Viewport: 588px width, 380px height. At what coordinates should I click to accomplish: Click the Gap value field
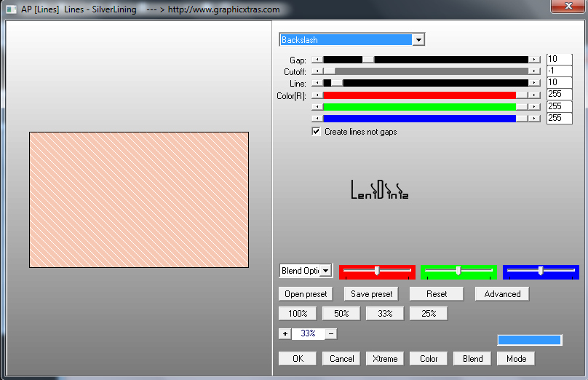559,59
